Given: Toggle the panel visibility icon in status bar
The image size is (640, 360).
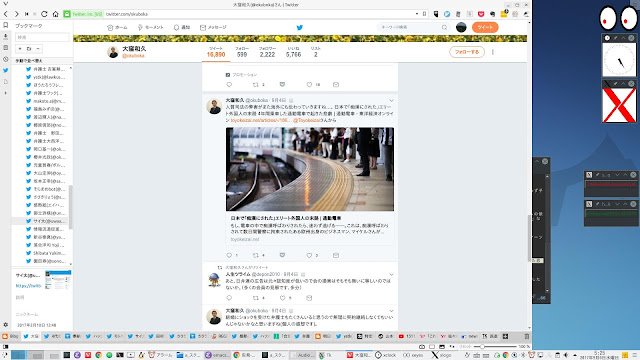Looking at the screenshot, I should (6, 347).
